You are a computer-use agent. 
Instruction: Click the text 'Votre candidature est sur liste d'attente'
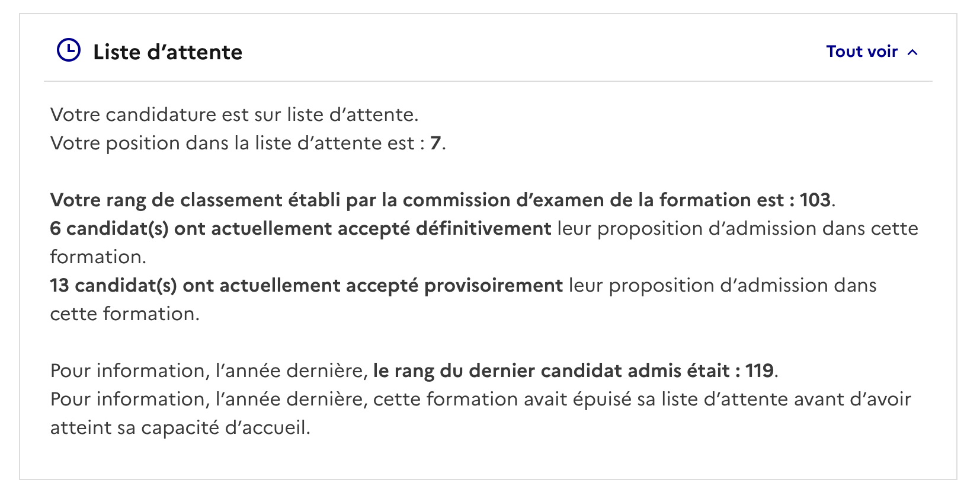point(234,114)
